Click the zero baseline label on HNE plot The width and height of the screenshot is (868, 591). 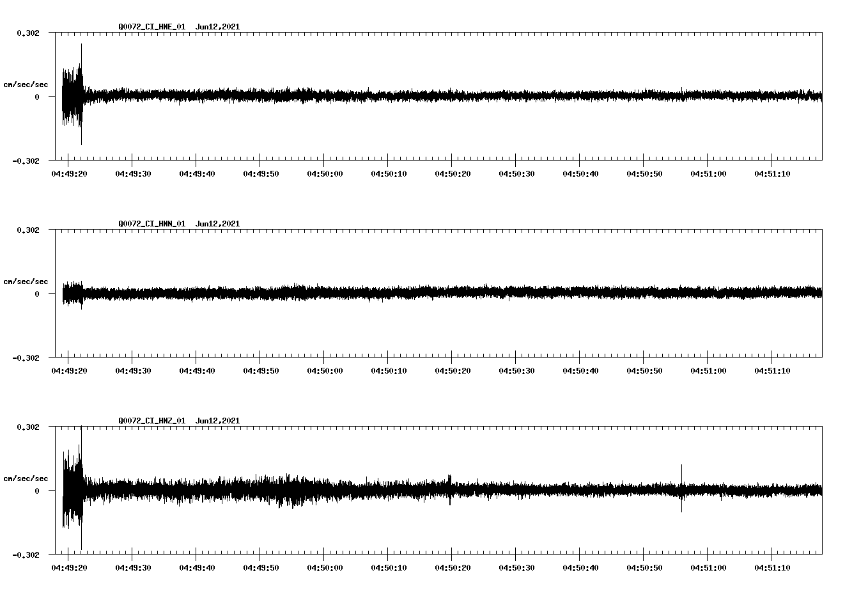click(x=37, y=97)
